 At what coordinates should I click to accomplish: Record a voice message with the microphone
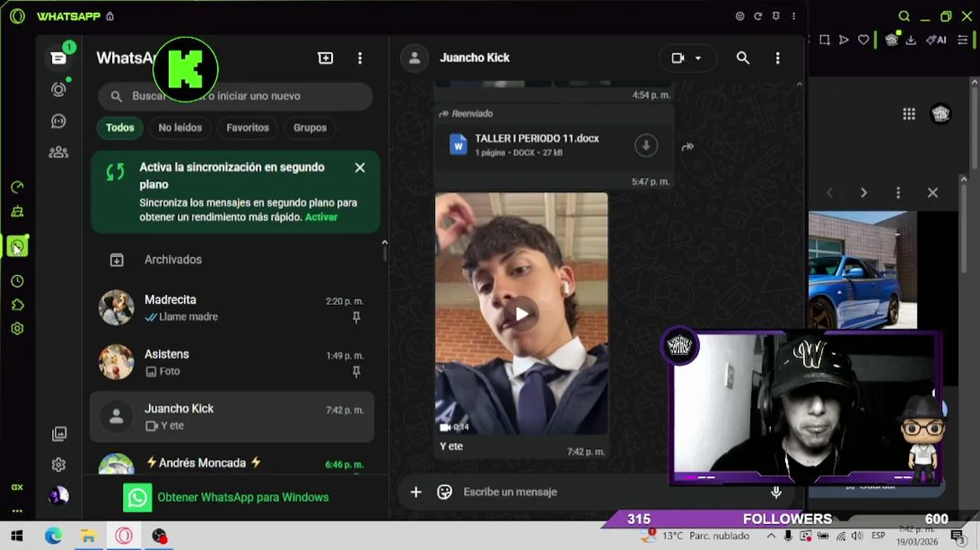coord(776,492)
